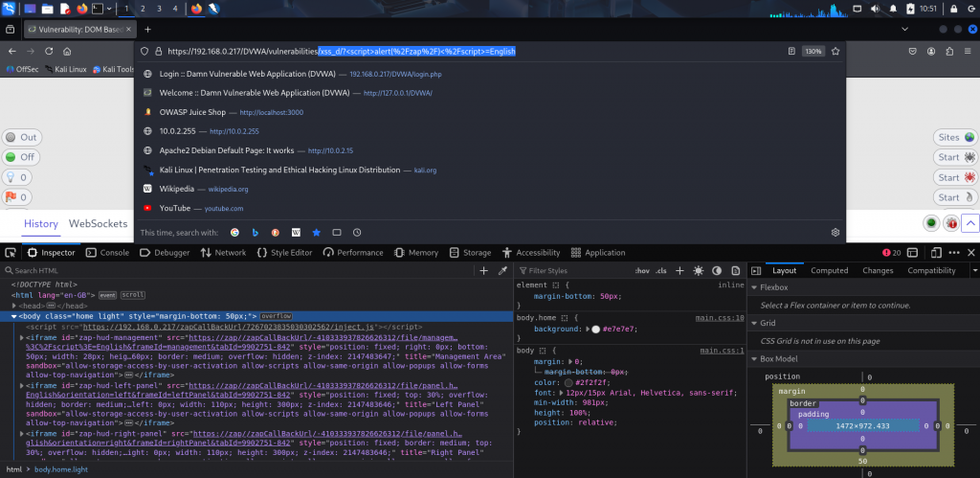Screen dimensions: 980x478
Task: Collapse the Flexbox section in Layout
Action: [x=754, y=287]
